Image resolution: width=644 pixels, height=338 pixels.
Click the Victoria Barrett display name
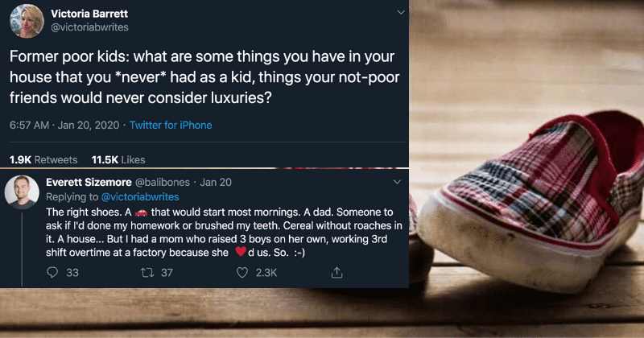(92, 13)
